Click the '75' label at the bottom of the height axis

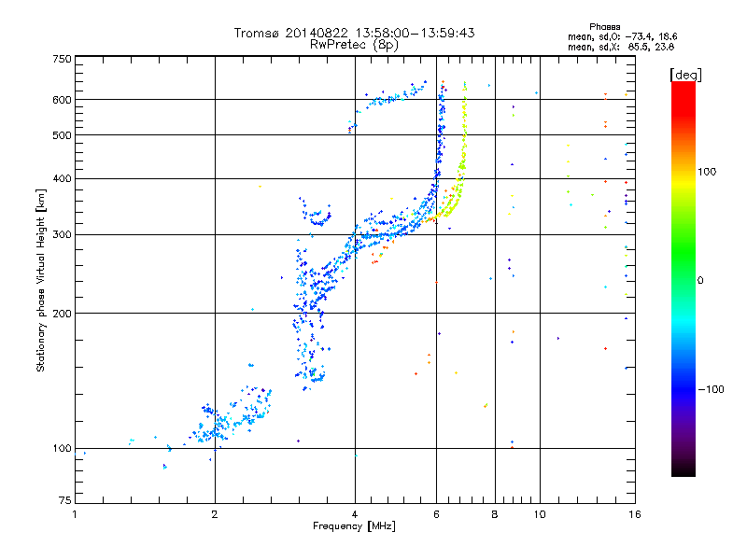[65, 500]
